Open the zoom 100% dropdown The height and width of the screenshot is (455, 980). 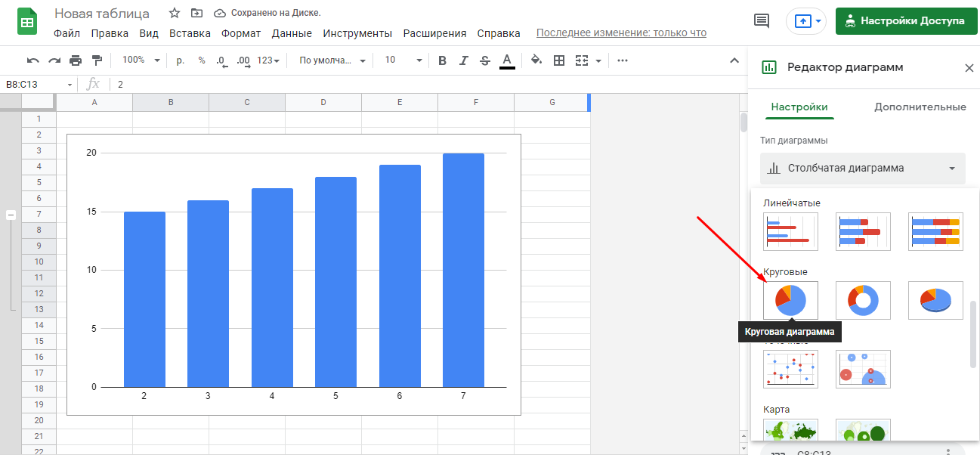(141, 60)
